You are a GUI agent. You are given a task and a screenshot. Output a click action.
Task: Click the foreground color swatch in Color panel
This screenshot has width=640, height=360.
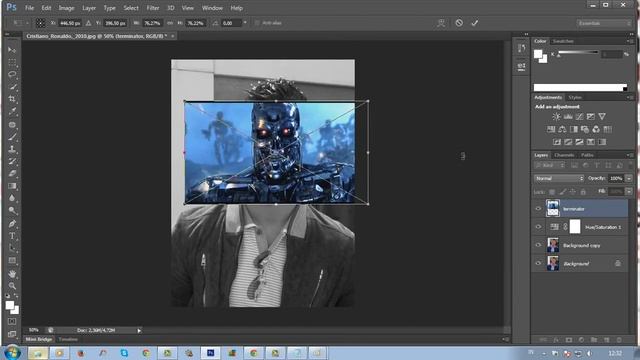pos(538,54)
